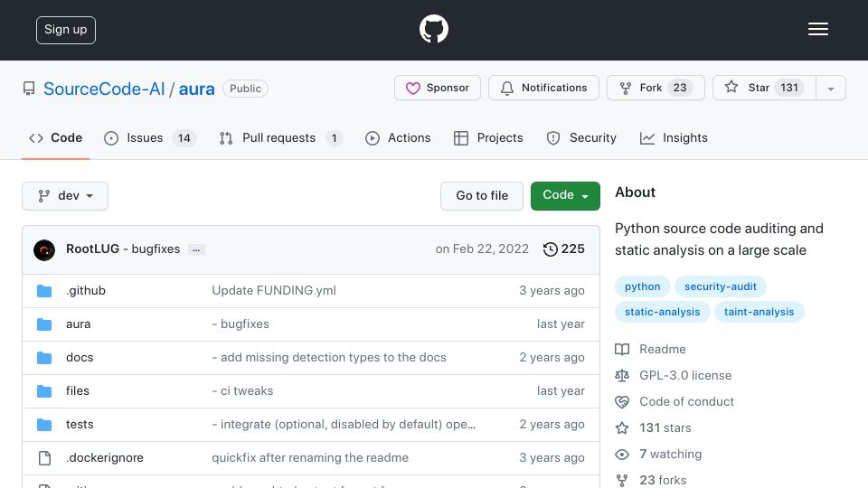
Task: Click the Issues count 14 badge
Action: click(x=184, y=138)
